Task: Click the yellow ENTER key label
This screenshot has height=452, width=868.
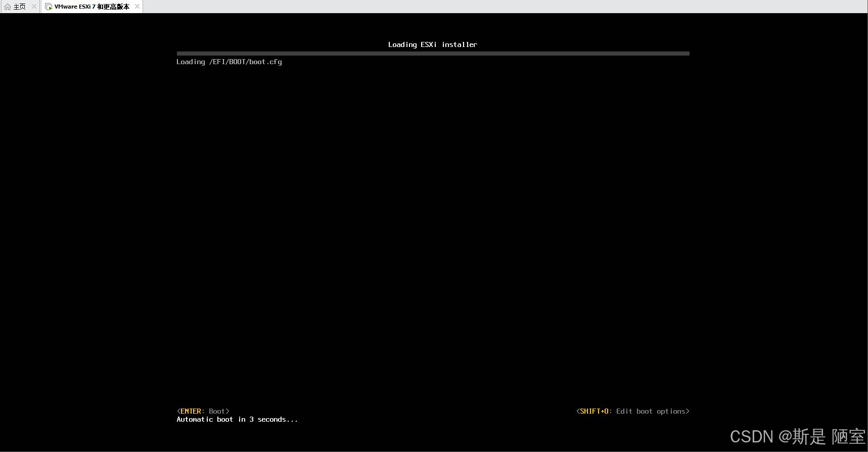Action: [191, 411]
